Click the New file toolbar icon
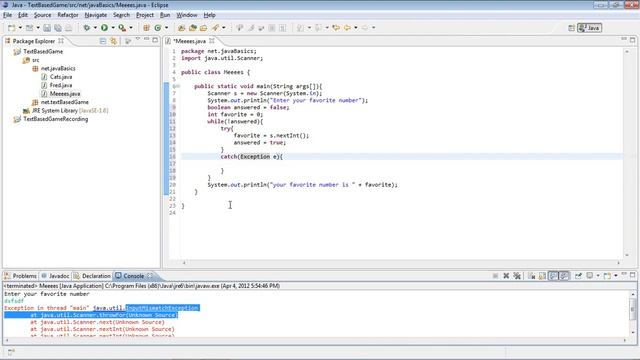The width and height of the screenshot is (640, 360). [x=11, y=28]
